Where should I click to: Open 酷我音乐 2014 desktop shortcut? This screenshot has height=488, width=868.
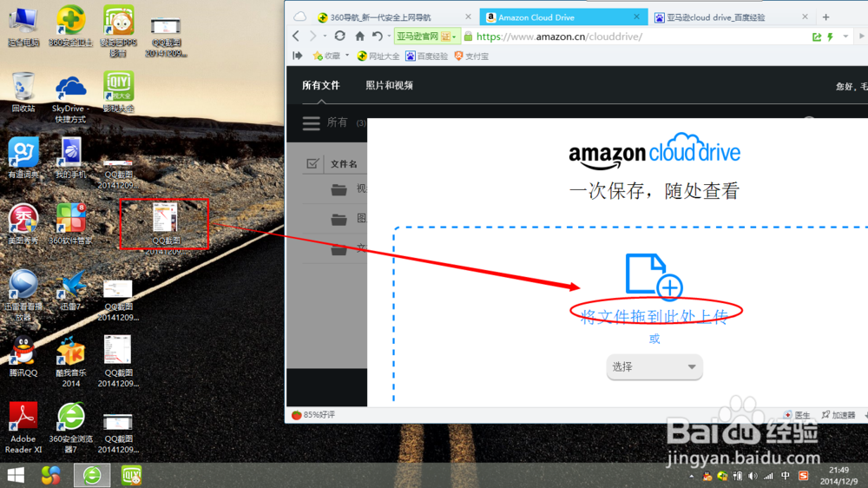point(70,362)
